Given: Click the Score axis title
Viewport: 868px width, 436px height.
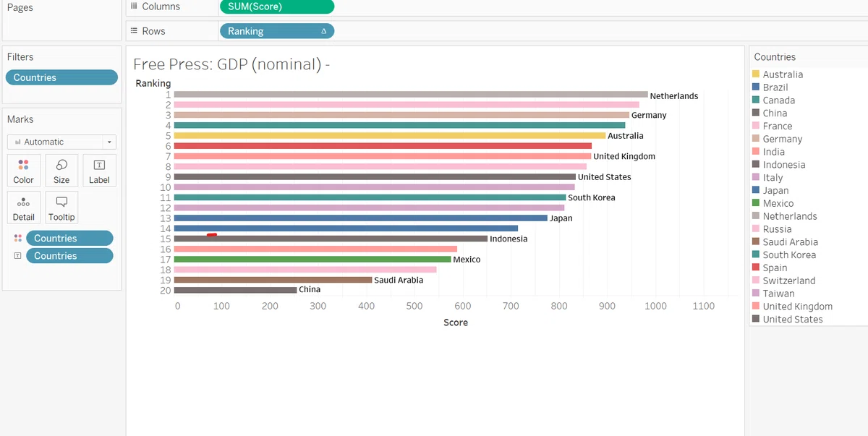Looking at the screenshot, I should (456, 322).
